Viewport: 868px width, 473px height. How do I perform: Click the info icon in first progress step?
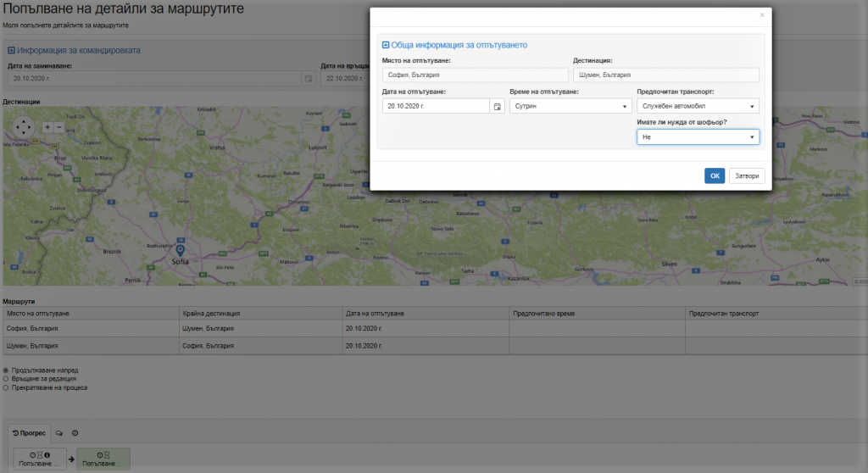pos(47,454)
